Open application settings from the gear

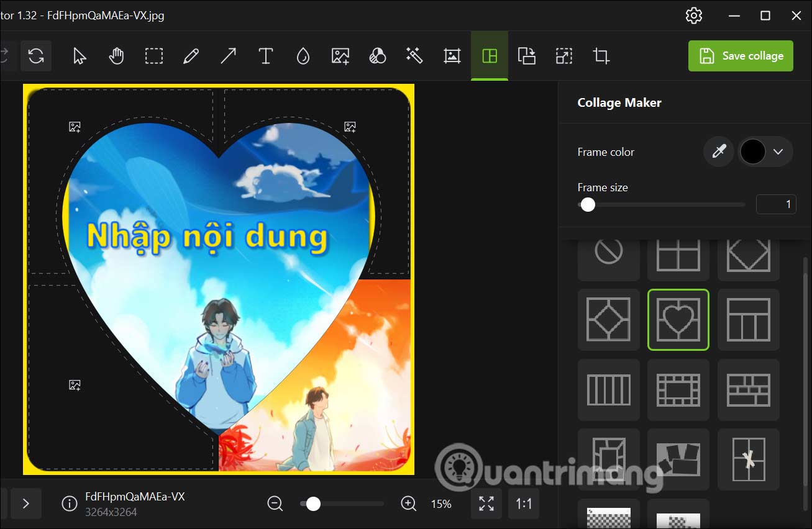(x=693, y=16)
